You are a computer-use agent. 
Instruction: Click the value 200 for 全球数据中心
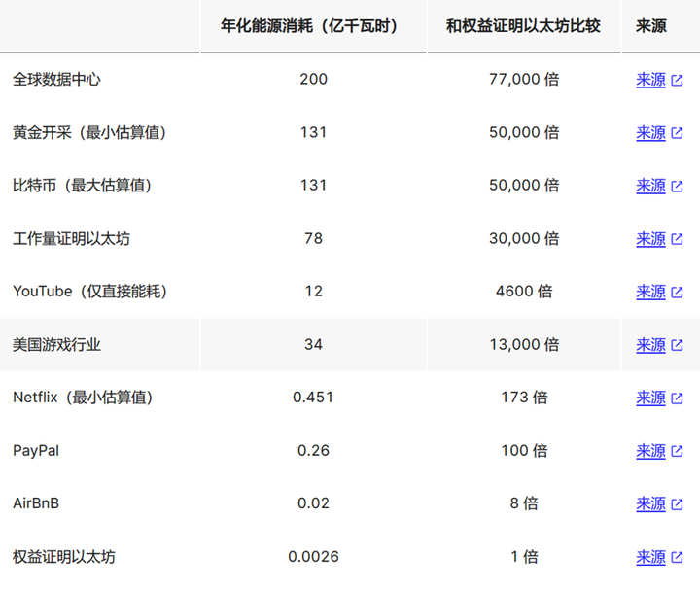click(x=313, y=79)
